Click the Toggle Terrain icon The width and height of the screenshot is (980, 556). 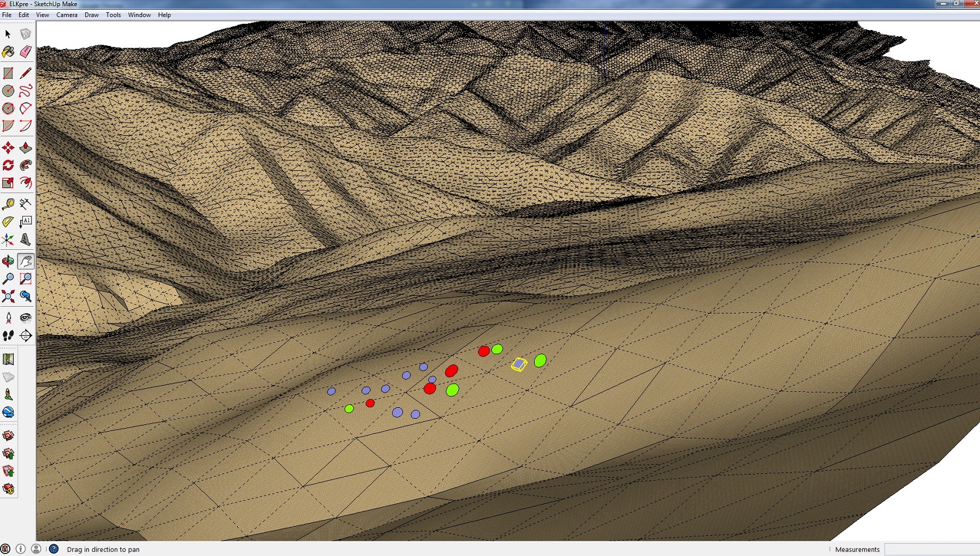coord(8,377)
